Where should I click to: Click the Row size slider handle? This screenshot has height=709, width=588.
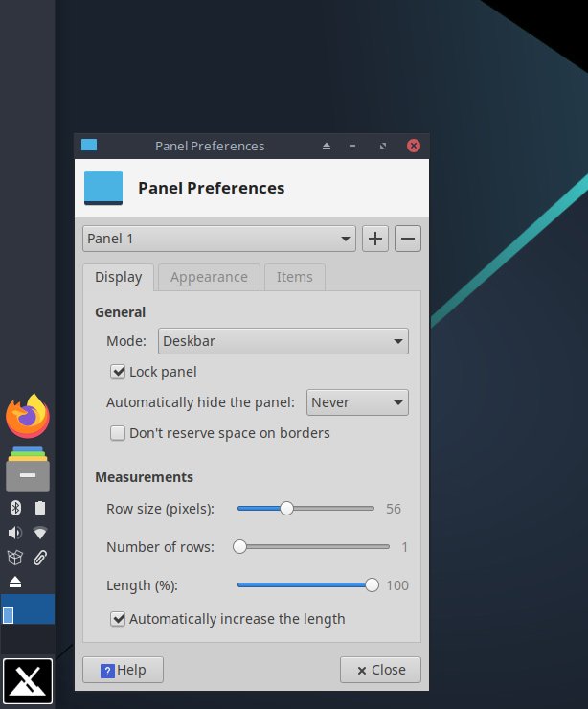click(286, 508)
